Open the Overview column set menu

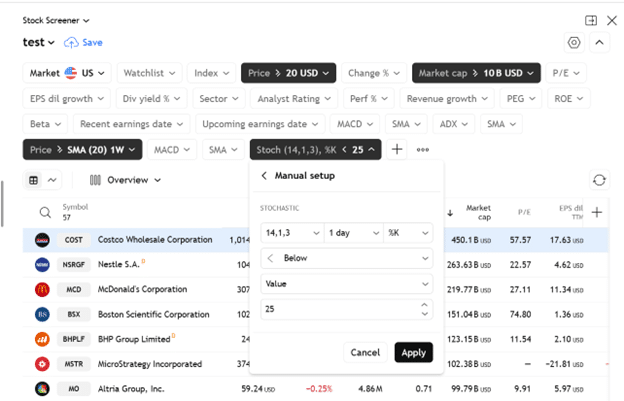[125, 180]
